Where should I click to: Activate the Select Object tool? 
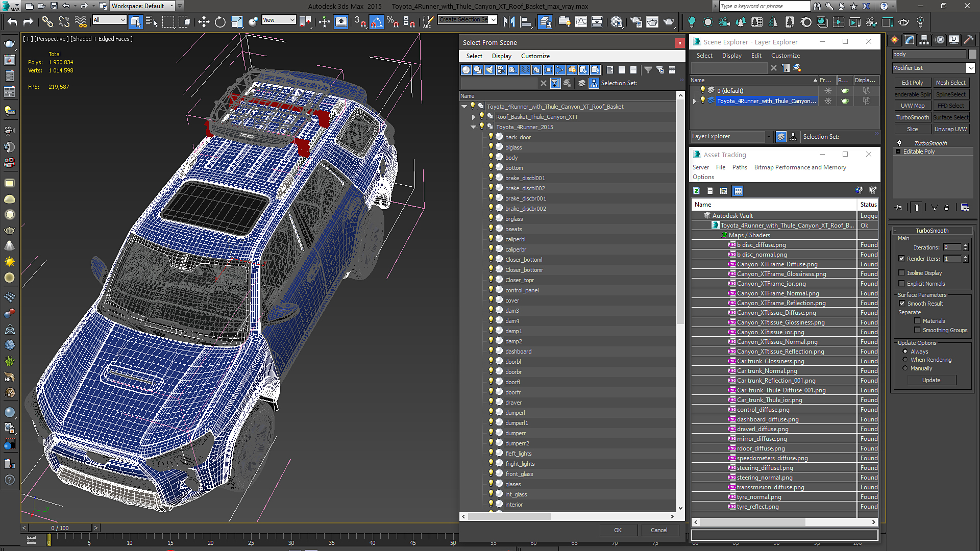(135, 21)
